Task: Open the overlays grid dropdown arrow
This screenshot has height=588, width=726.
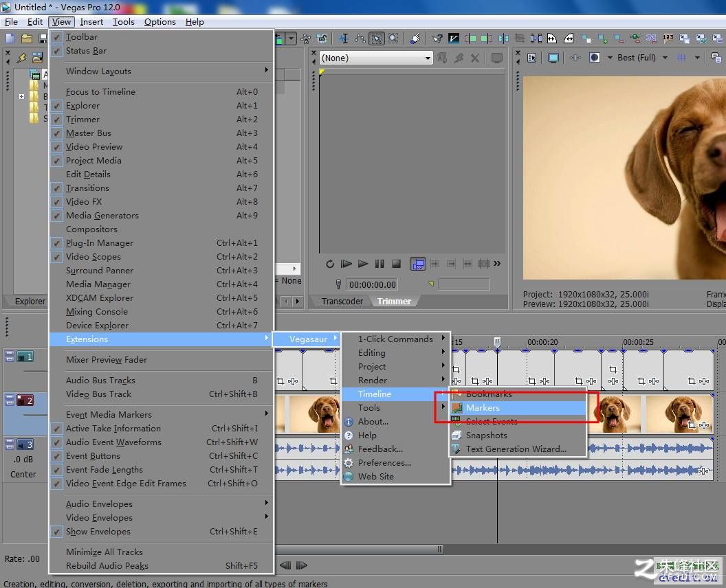Action: pos(697,58)
